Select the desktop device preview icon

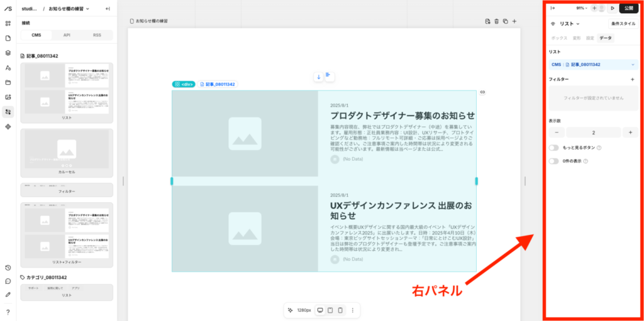click(x=319, y=310)
